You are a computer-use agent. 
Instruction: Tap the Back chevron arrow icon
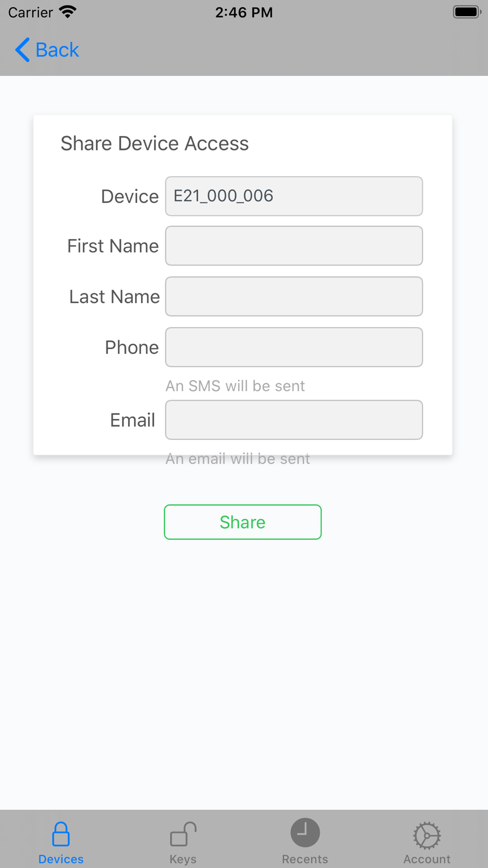[x=22, y=50]
